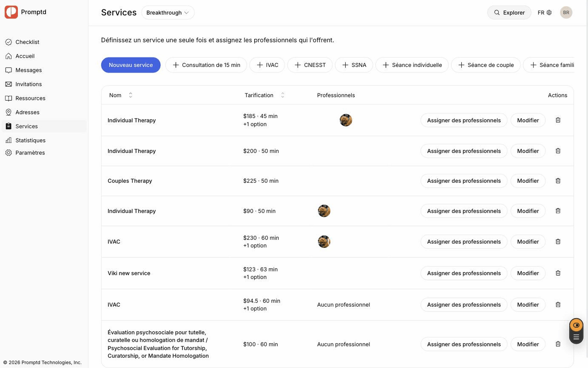Viewport: 588px width, 368px height.
Task: Select Services in the sidebar
Action: click(44, 126)
